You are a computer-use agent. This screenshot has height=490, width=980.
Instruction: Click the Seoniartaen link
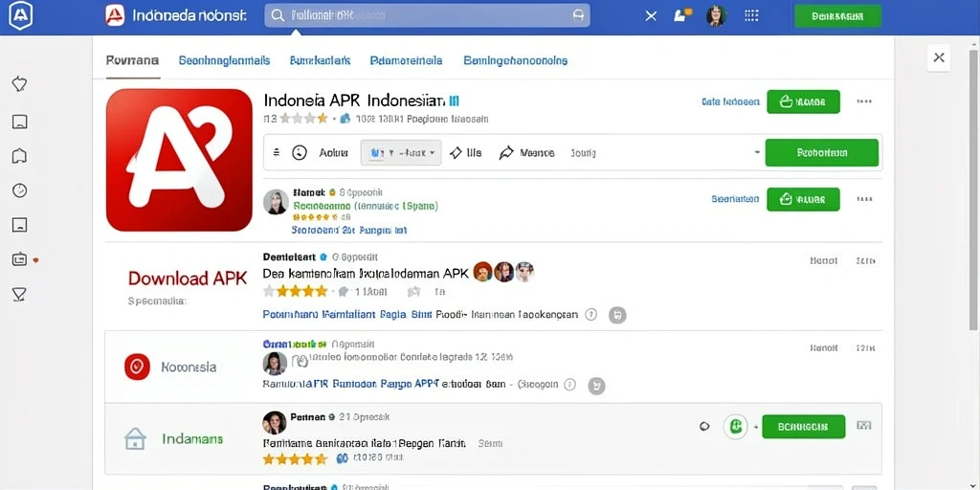click(x=735, y=199)
